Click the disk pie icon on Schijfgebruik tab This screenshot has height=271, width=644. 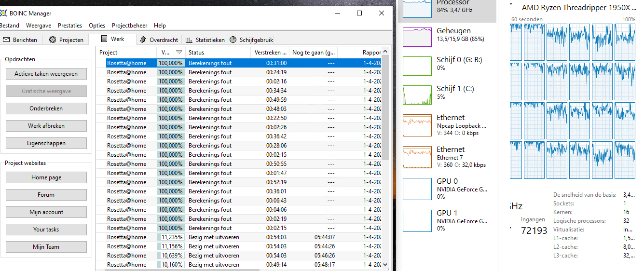pyautogui.click(x=233, y=40)
